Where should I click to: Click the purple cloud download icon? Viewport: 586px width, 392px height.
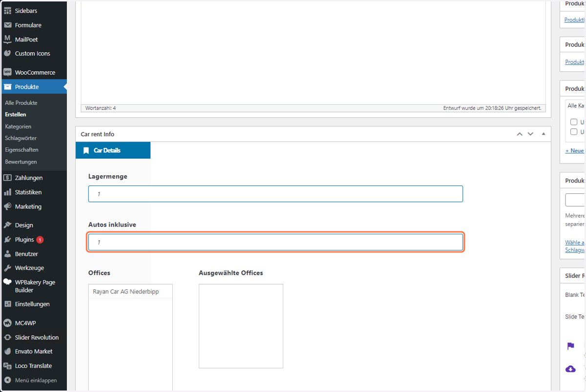(x=570, y=369)
